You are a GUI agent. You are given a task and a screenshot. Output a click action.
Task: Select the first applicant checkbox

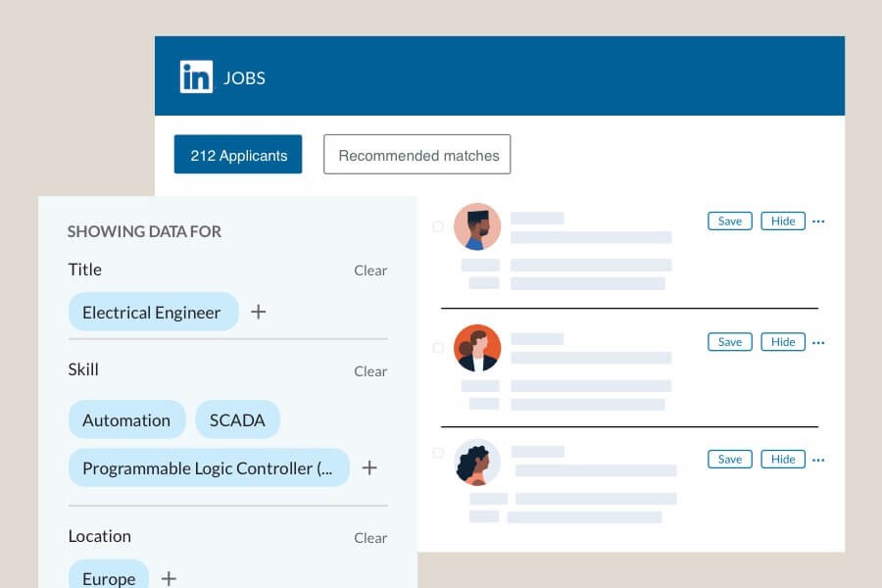[x=438, y=226]
